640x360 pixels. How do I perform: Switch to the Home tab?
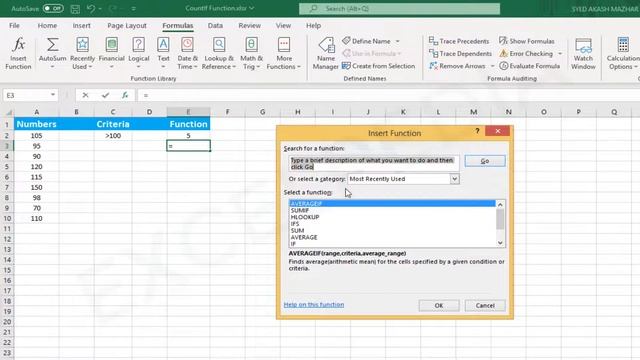pyautogui.click(x=47, y=25)
